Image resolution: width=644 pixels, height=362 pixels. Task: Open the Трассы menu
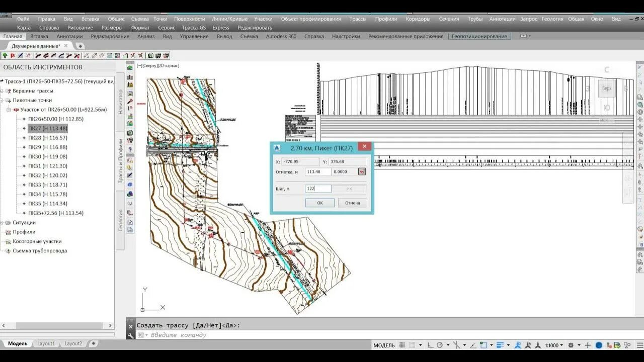tap(358, 19)
